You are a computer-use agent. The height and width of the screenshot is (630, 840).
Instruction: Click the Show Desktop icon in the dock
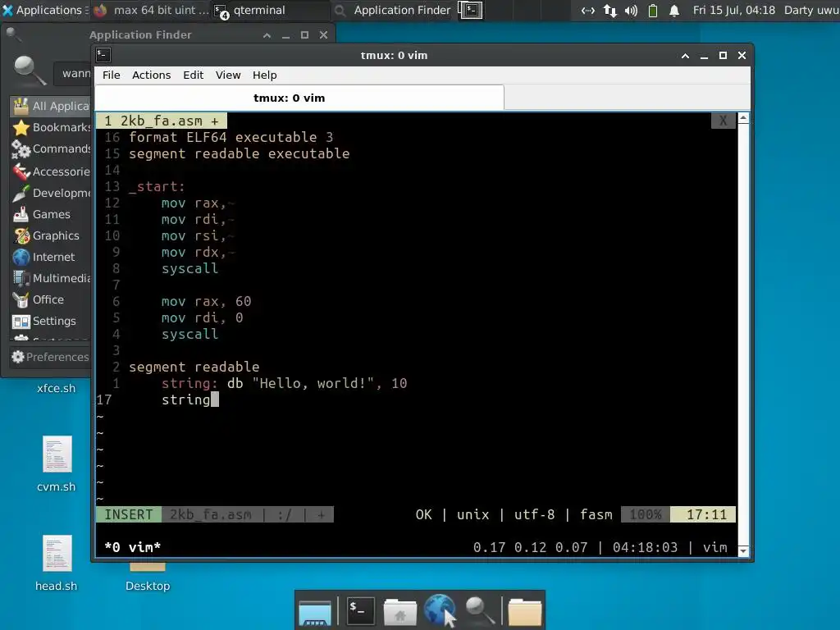click(x=315, y=612)
